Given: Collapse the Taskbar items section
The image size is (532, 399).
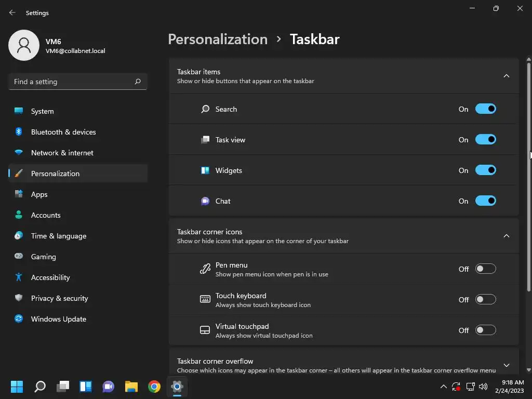Looking at the screenshot, I should click(506, 76).
